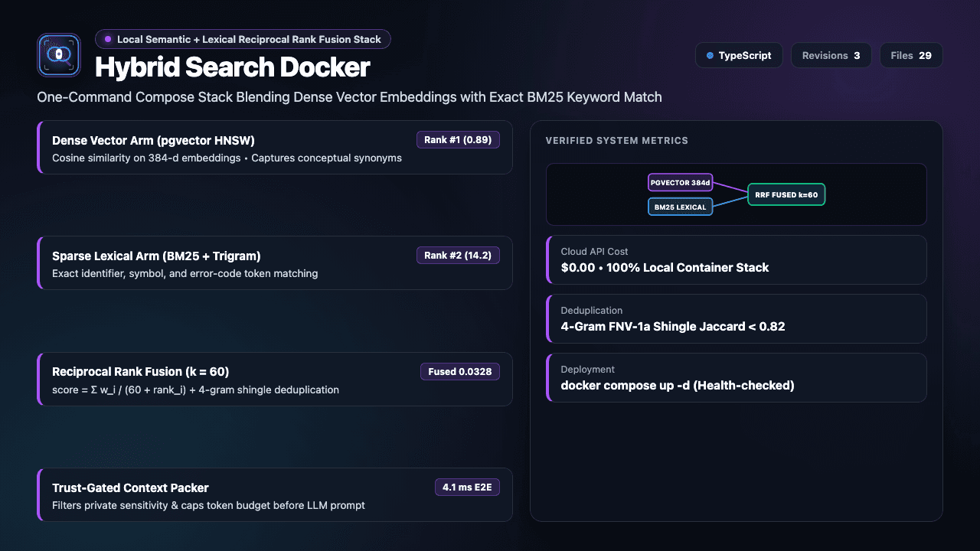Image resolution: width=980 pixels, height=551 pixels.
Task: Click the Exact identifier token matching description
Action: 185,273
